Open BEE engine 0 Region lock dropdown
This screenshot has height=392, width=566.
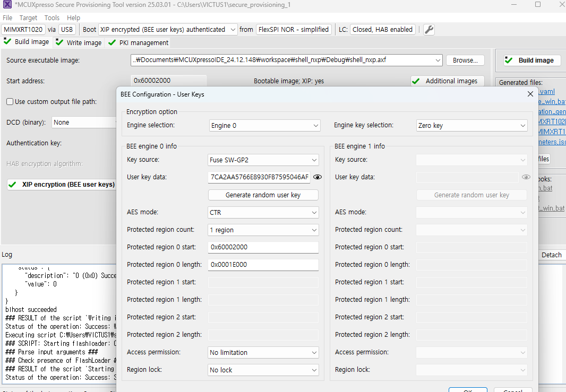[x=263, y=370]
